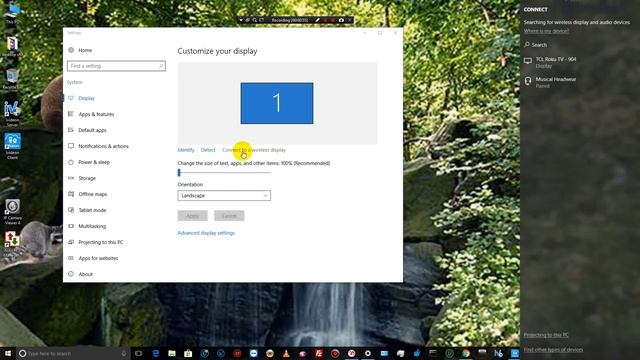Image resolution: width=640 pixels, height=360 pixels.
Task: Click the Projecting to this PC sidebar icon
Action: [71, 242]
